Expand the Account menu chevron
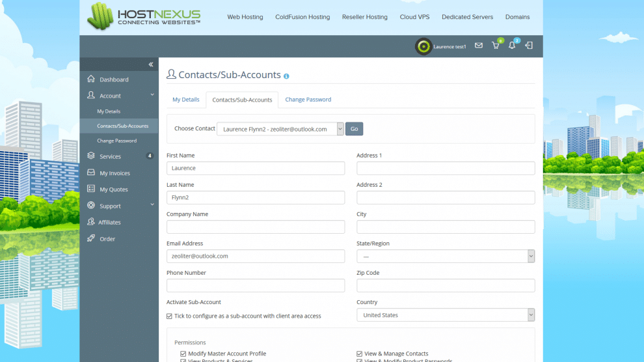Screen dimensions: 644x362 (x=152, y=95)
